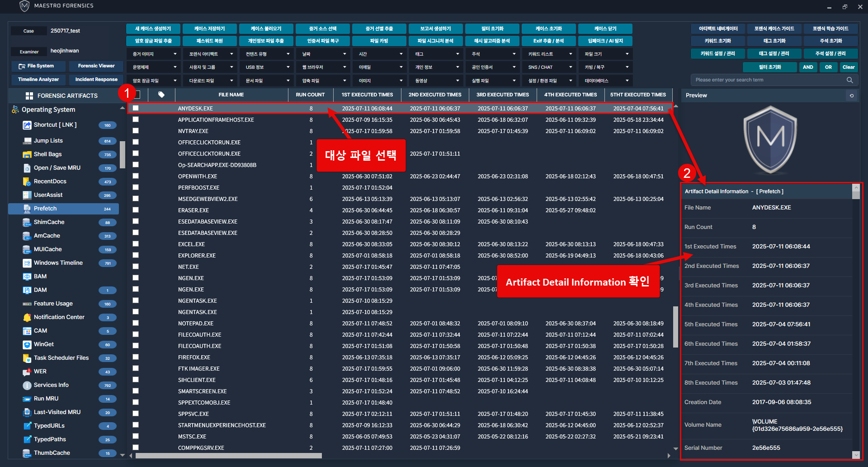Screen dimensions: 868x467
Task: Expand the USB 정보 dropdown
Action: (x=267, y=67)
